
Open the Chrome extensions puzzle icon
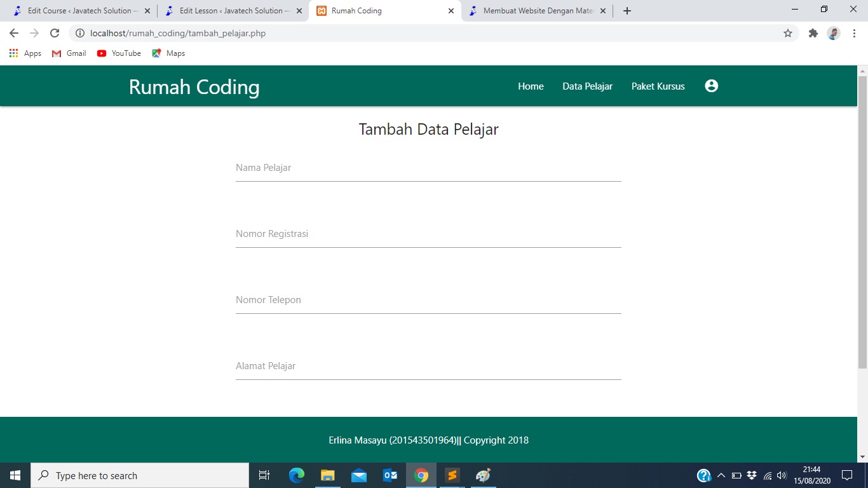point(813,33)
